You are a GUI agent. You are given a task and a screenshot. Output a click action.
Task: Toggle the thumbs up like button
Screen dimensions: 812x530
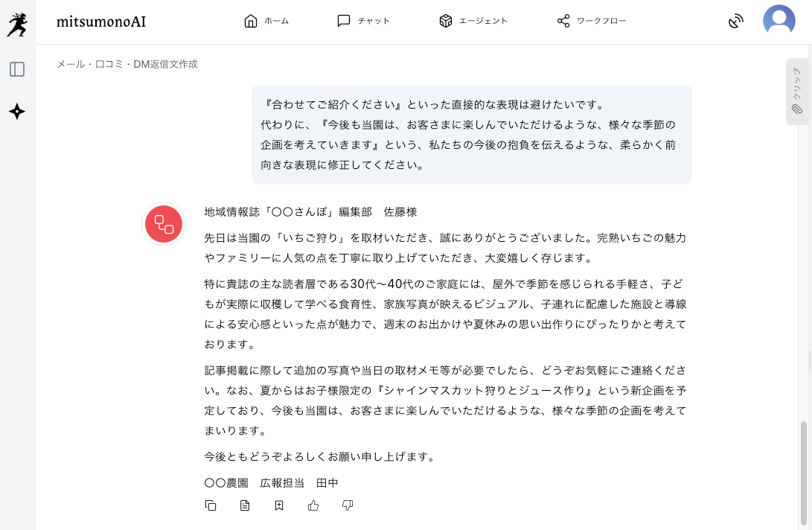coord(313,505)
